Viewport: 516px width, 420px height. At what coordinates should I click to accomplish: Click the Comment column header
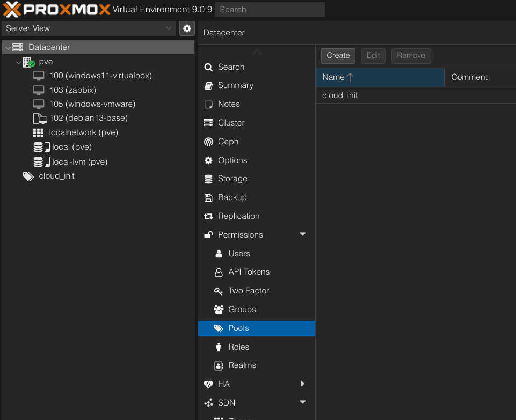(x=480, y=78)
